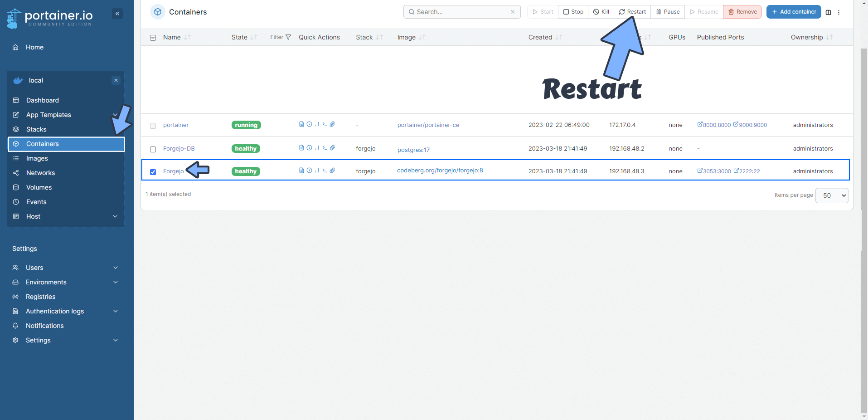868x420 pixels.
Task: Click the Portainer logo
Action: click(50, 18)
